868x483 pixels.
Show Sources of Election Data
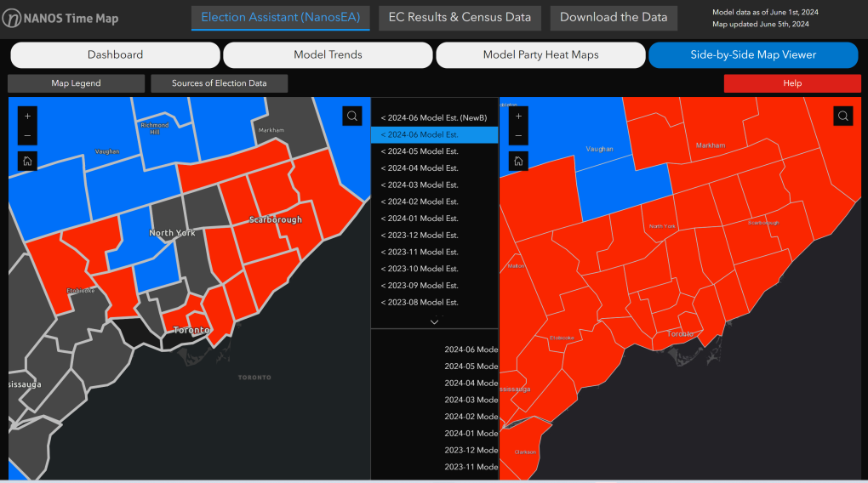pos(220,83)
